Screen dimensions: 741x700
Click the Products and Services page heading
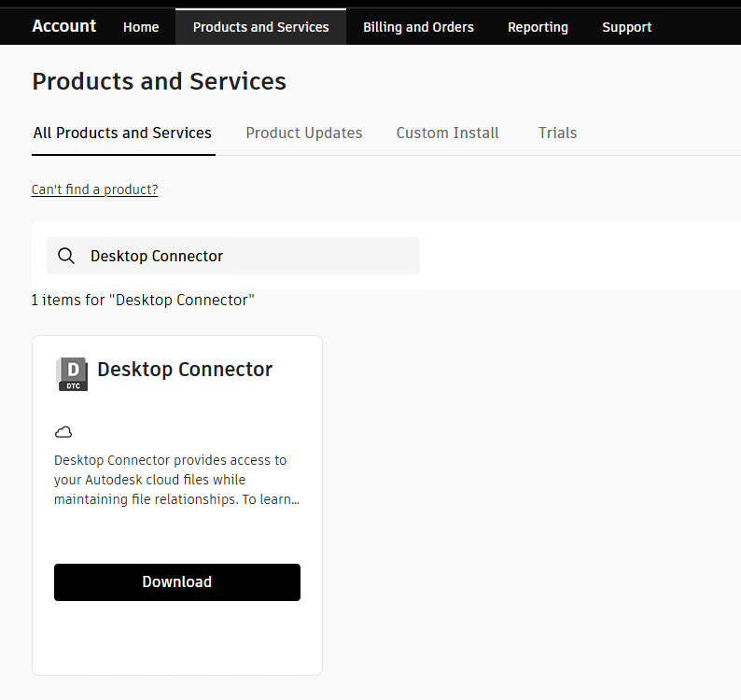[x=159, y=81]
